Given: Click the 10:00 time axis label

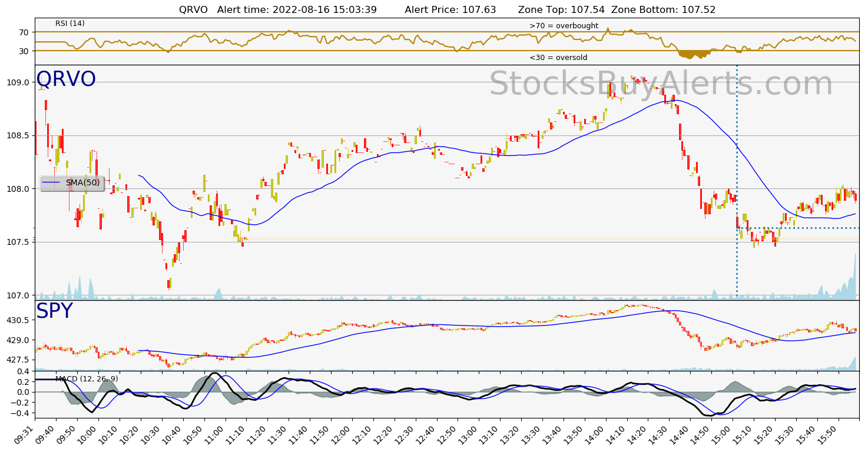Looking at the screenshot, I should 88,432.
